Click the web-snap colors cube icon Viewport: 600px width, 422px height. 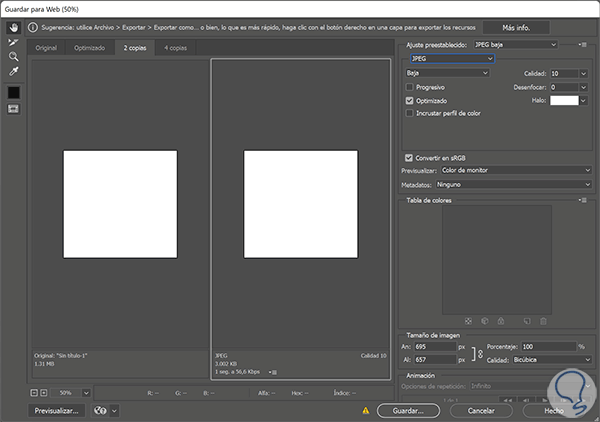coord(484,321)
